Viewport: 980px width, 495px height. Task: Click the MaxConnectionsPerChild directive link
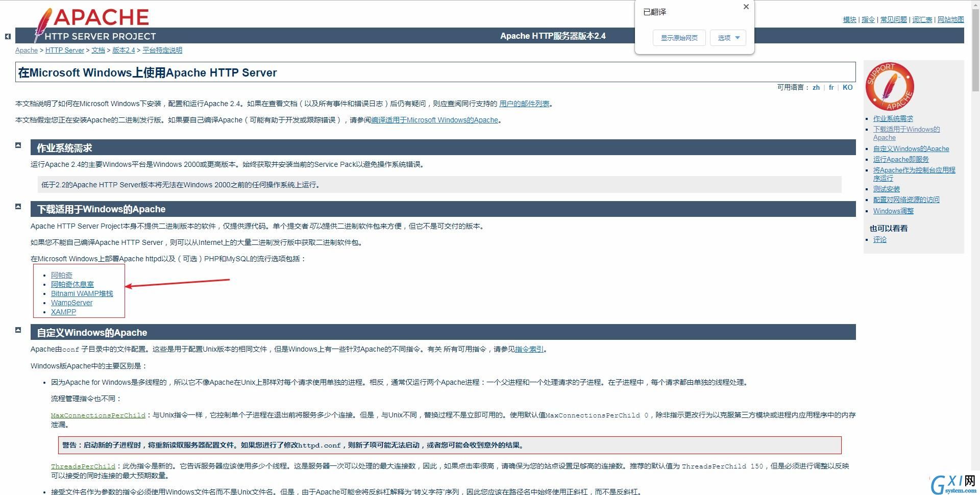(x=98, y=415)
